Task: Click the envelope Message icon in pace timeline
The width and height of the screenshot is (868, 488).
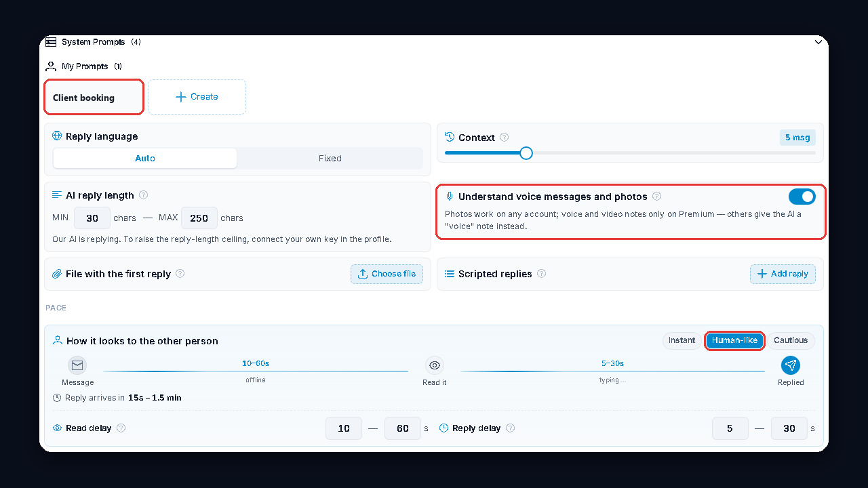Action: click(x=77, y=365)
